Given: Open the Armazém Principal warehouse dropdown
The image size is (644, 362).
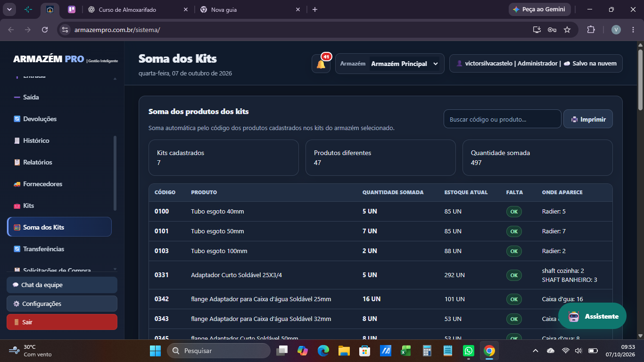Looking at the screenshot, I should tap(389, 64).
